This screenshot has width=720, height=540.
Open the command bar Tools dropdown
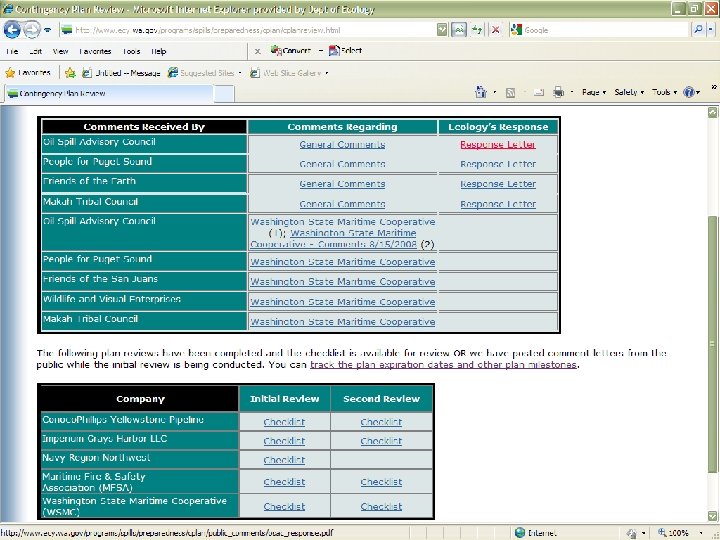tap(664, 92)
